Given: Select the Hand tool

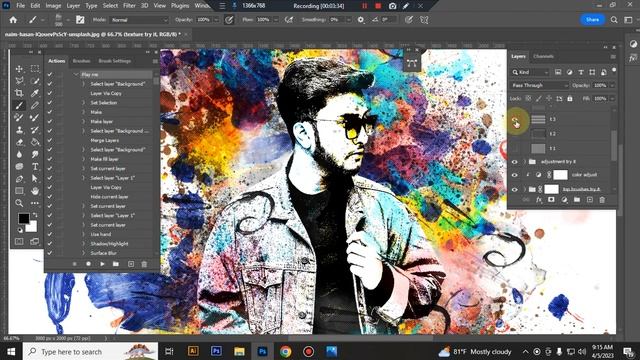Looking at the screenshot, I should coord(35,191).
